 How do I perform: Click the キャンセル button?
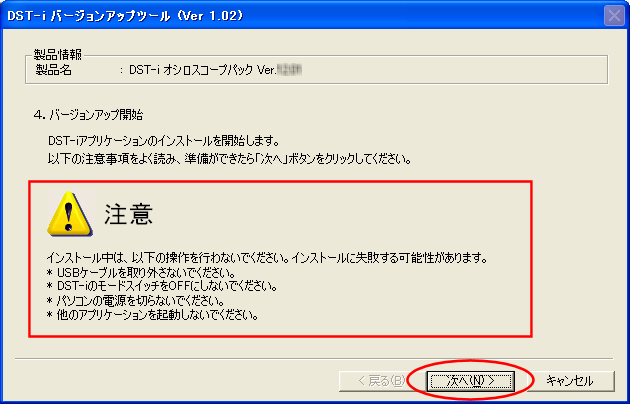tap(570, 380)
